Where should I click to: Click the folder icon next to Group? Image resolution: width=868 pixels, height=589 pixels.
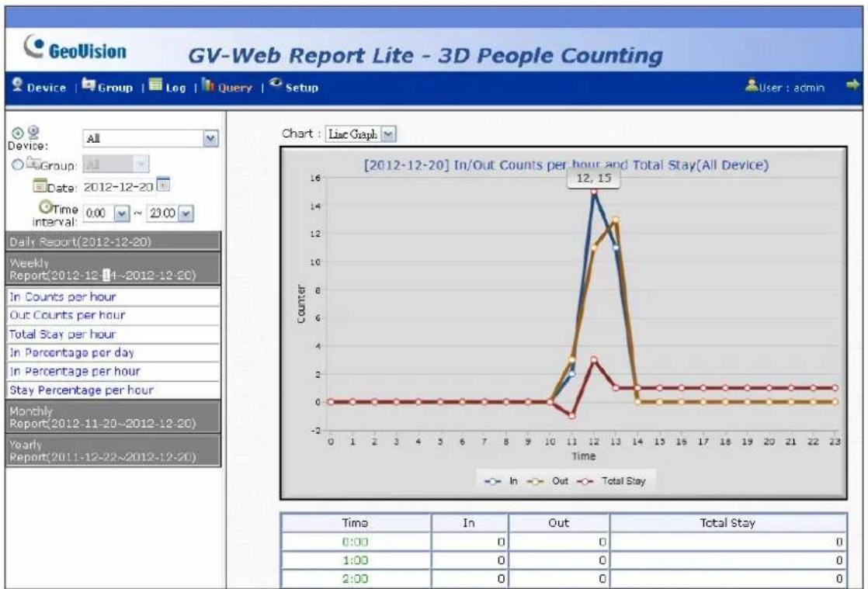pyautogui.click(x=33, y=163)
